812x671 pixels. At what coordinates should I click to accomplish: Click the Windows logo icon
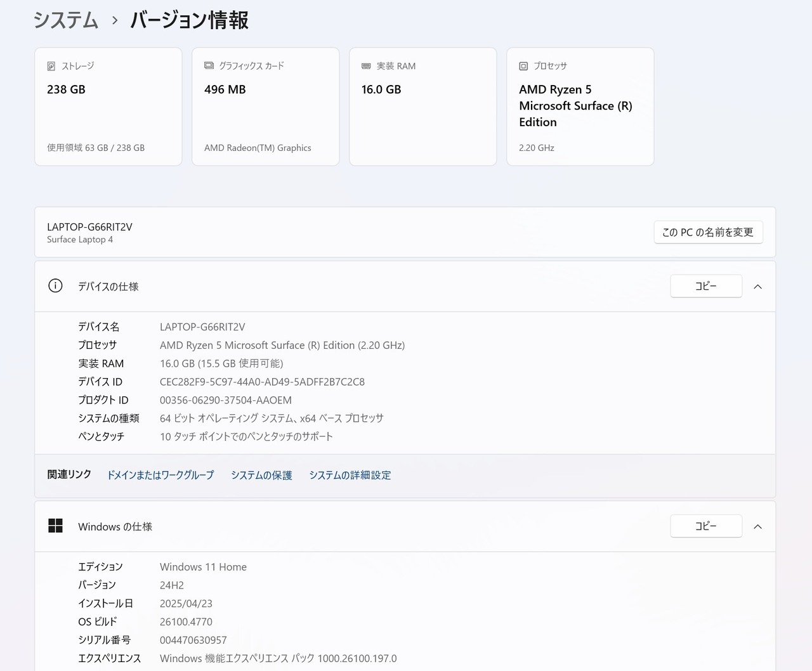click(56, 526)
